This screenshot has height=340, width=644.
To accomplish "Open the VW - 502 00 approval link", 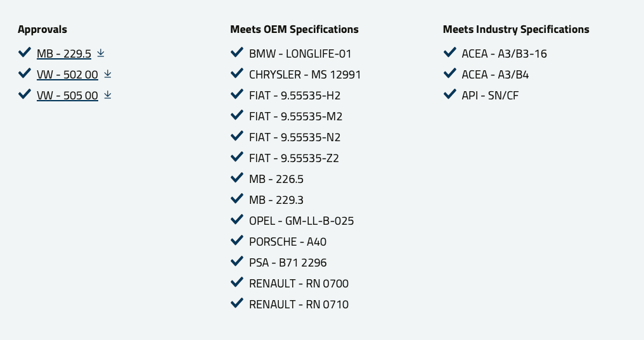I will 67,75.
